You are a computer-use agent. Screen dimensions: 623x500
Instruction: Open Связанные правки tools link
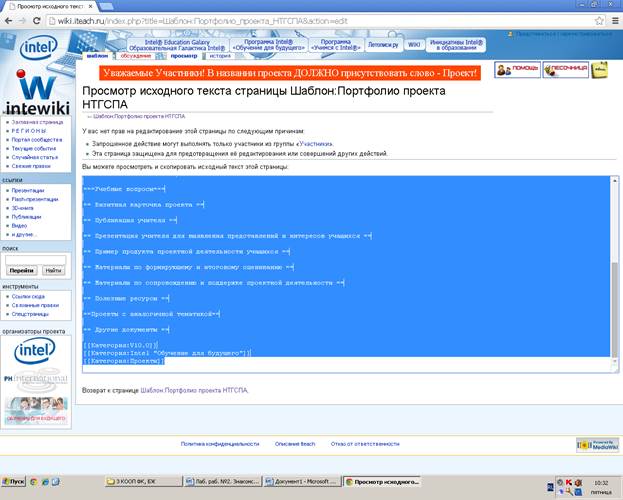point(35,305)
